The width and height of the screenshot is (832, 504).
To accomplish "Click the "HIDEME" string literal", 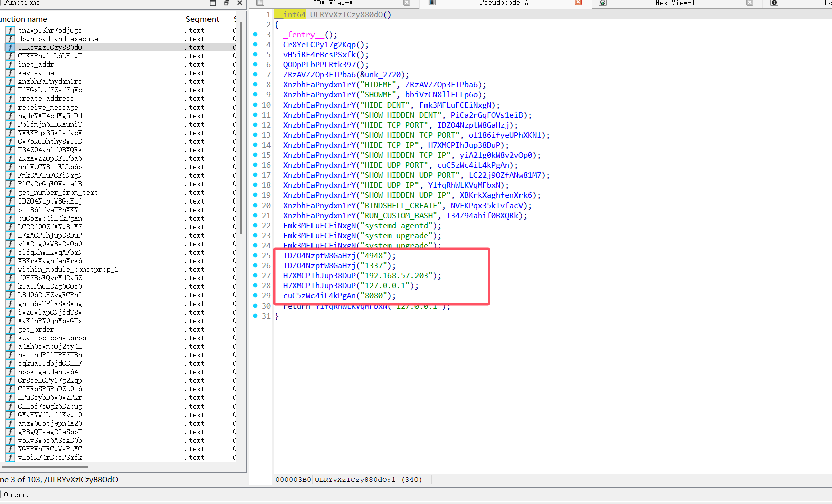I will [378, 84].
